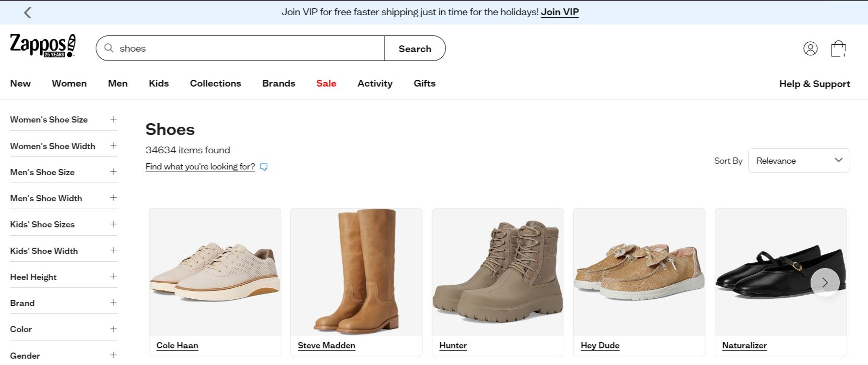
Task: Open the Sort By Relevance dropdown
Action: point(799,161)
